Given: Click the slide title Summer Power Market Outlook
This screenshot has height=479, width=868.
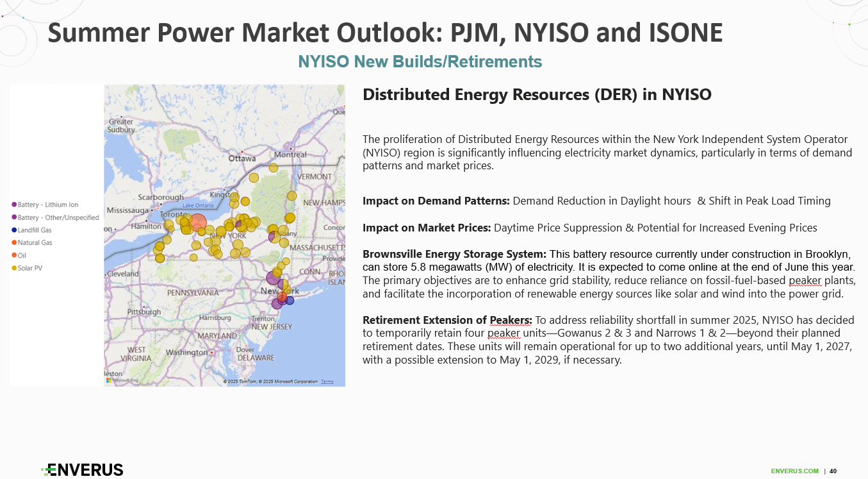Looking at the screenshot, I should pos(386,33).
